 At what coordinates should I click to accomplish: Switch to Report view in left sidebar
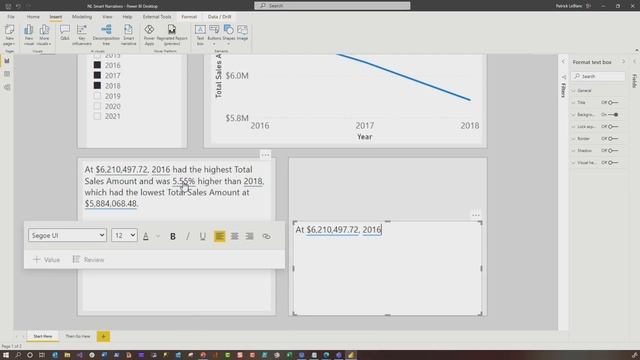click(7, 61)
